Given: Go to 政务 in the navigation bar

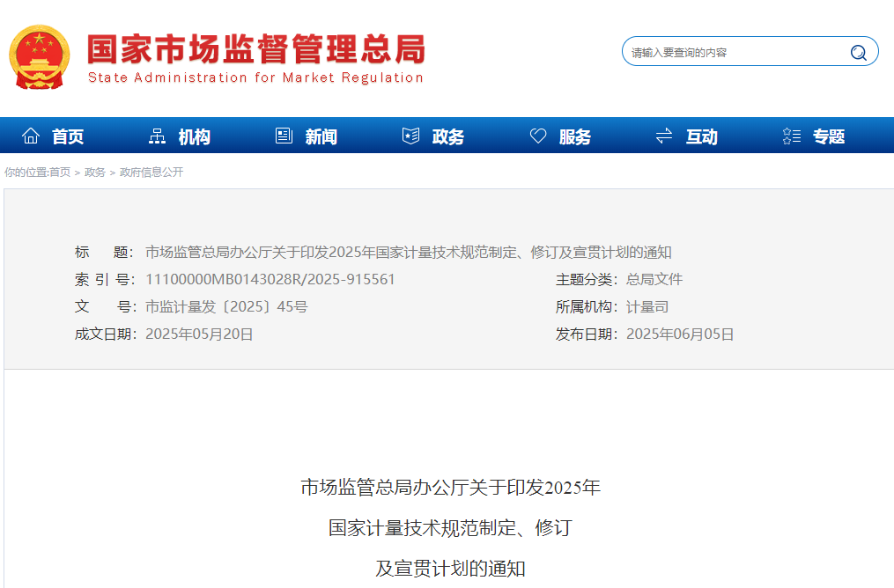Looking at the screenshot, I should [x=448, y=136].
